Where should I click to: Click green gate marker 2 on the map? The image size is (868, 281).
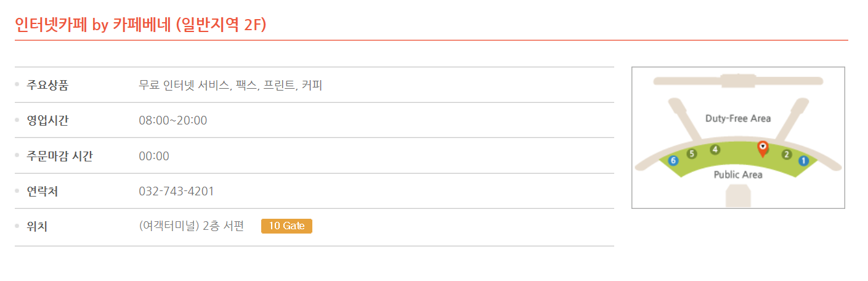click(x=786, y=155)
